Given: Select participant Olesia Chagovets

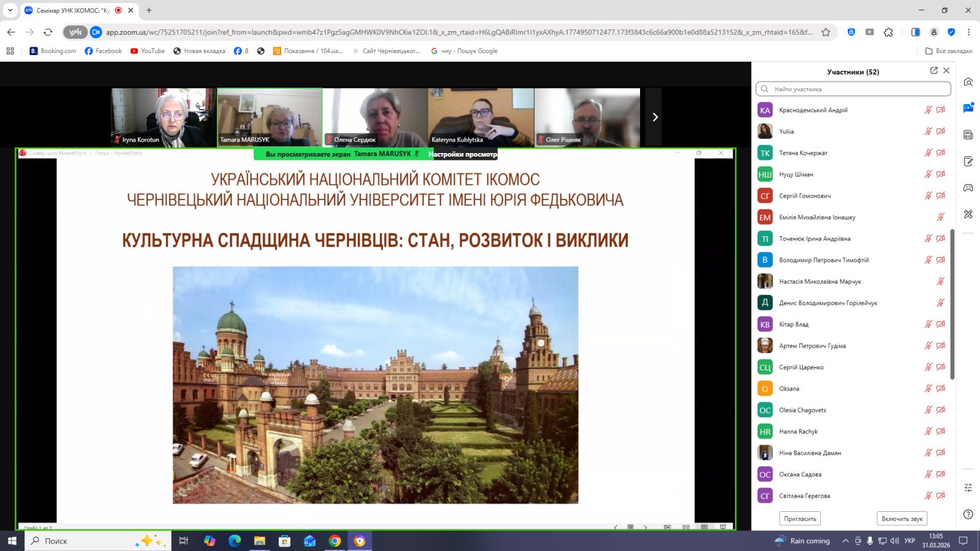Looking at the screenshot, I should point(852,410).
